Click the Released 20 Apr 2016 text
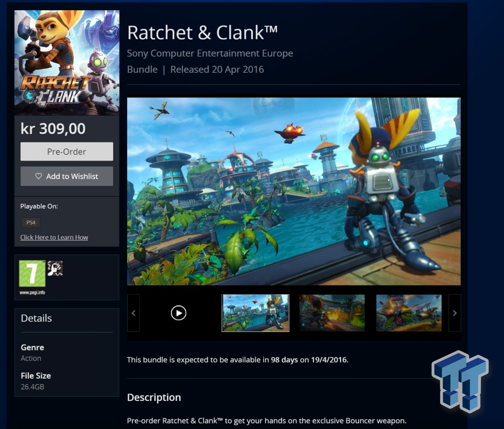This screenshot has height=429, width=504. (217, 69)
